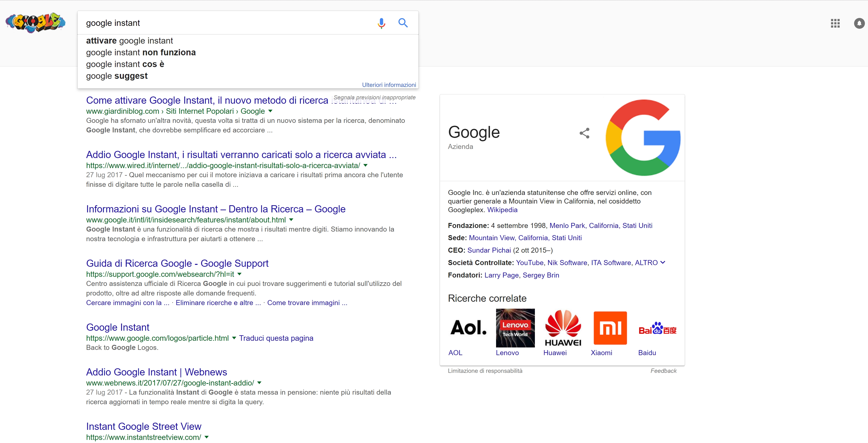Click the Sundar Pichai link
This screenshot has width=868, height=443.
[x=489, y=250]
